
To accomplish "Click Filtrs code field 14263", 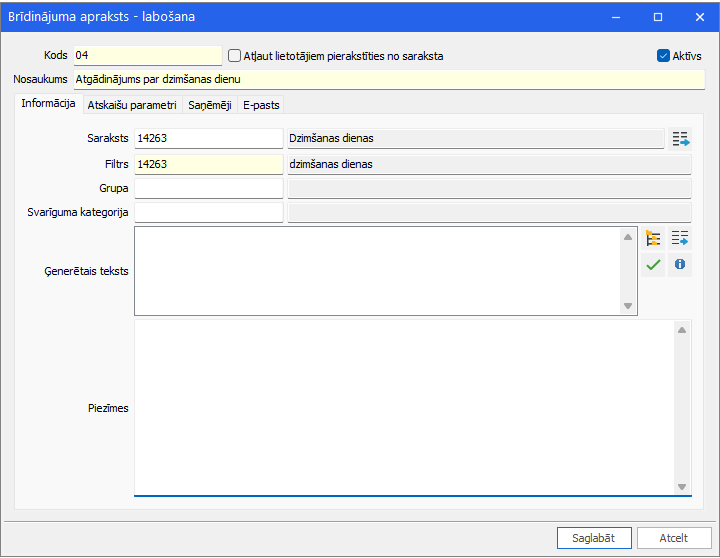I will [x=208, y=164].
